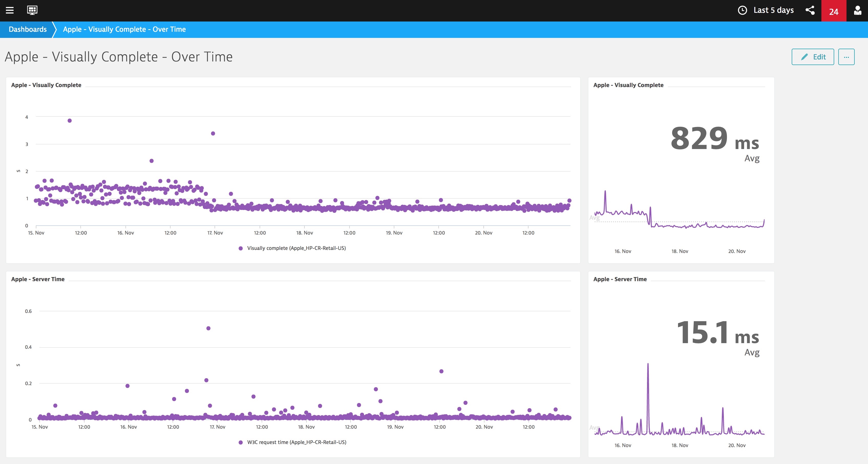868x464 pixels.
Task: Click the clock icon in timeframe selector
Action: [742, 10]
